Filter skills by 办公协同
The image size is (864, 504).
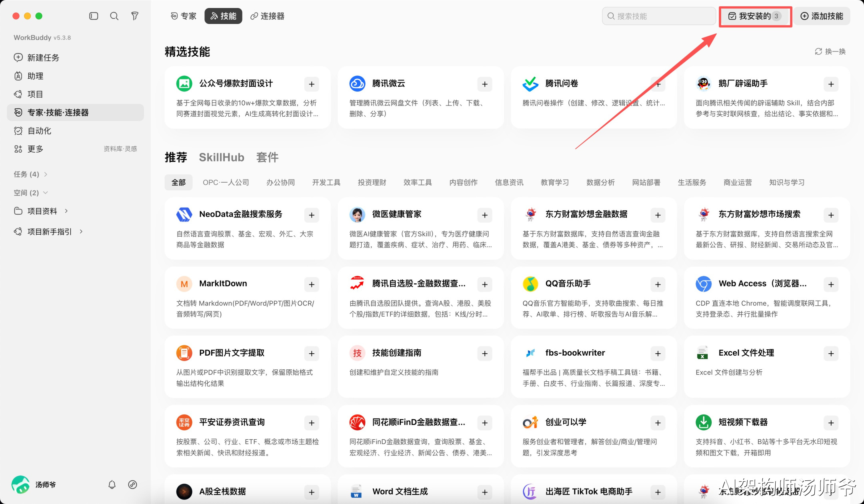click(281, 183)
